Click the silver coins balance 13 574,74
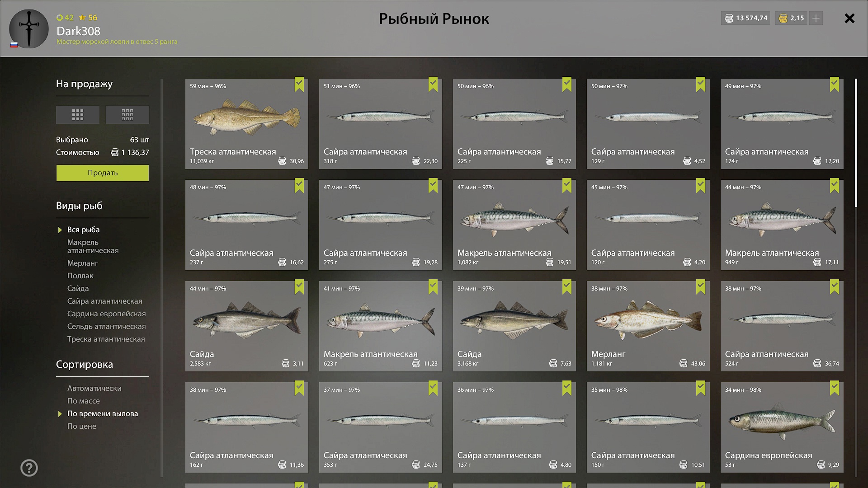The height and width of the screenshot is (488, 868). point(746,18)
